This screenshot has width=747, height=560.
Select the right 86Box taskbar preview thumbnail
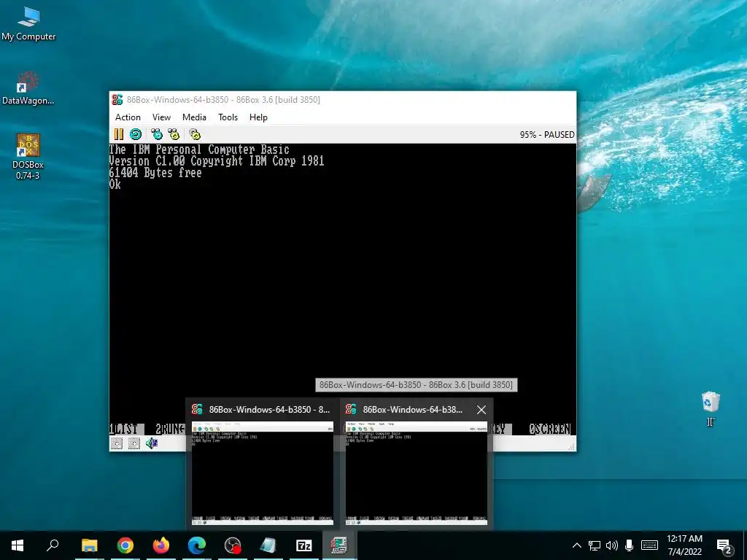pyautogui.click(x=417, y=473)
